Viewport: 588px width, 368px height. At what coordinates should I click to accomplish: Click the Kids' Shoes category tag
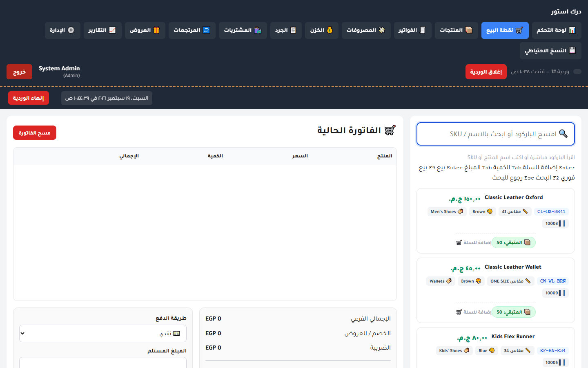point(454,350)
